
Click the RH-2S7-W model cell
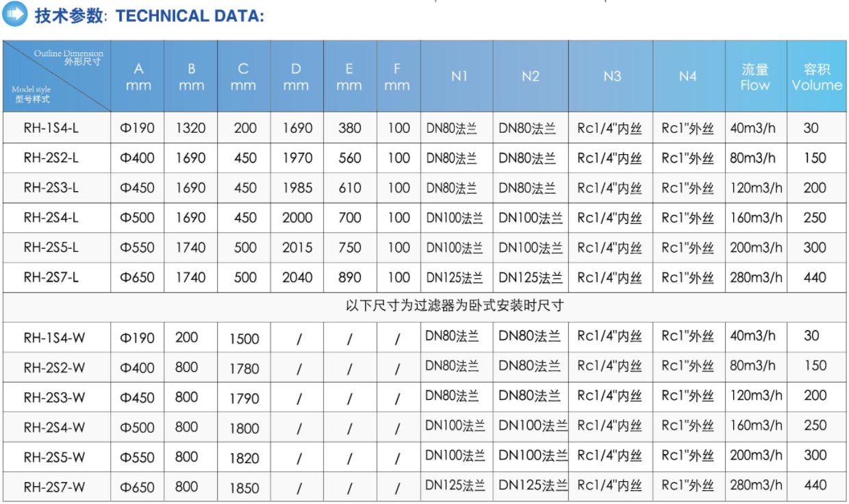click(54, 488)
